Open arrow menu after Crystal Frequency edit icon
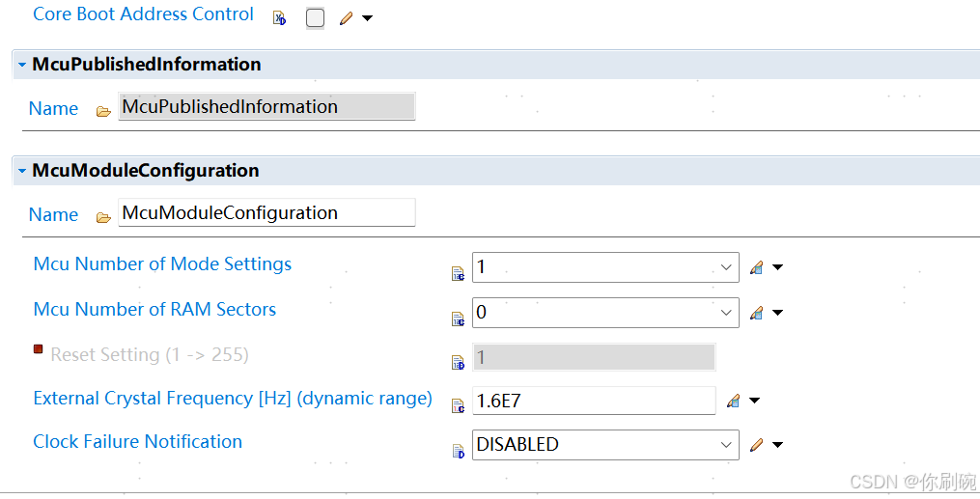The image size is (980, 499). point(754,401)
